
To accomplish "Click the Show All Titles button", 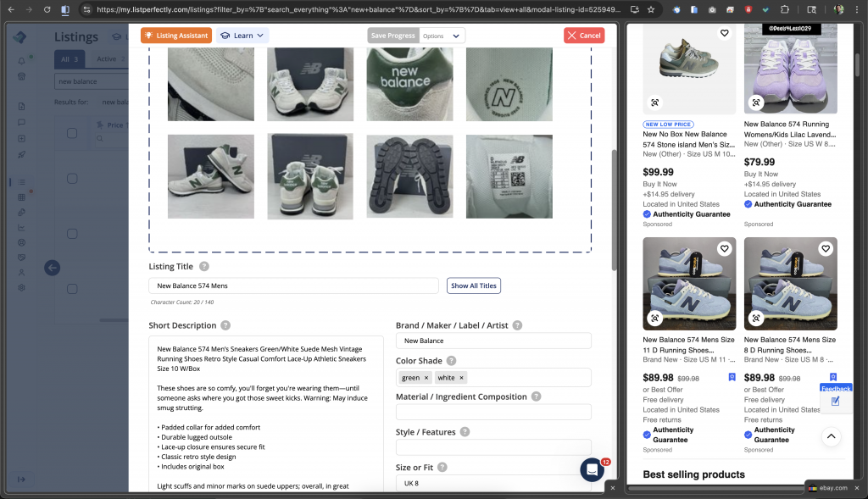I will click(x=473, y=286).
